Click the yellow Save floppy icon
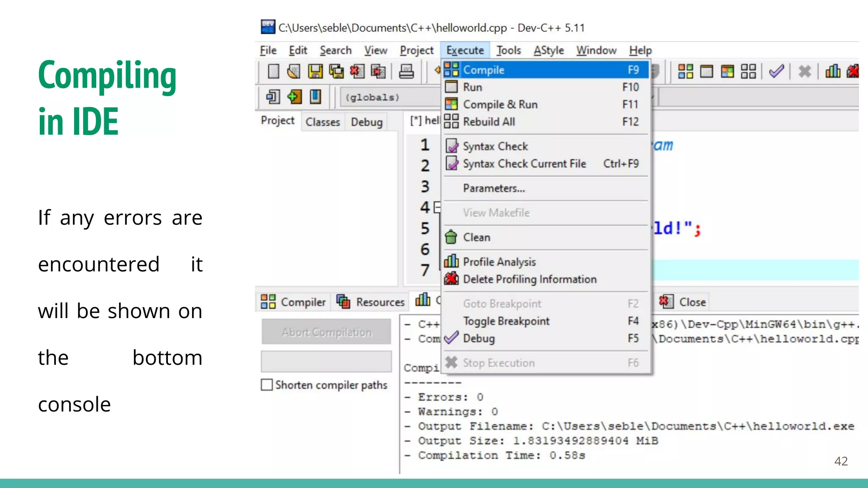Screen dimensions: 868x488 click(315, 71)
